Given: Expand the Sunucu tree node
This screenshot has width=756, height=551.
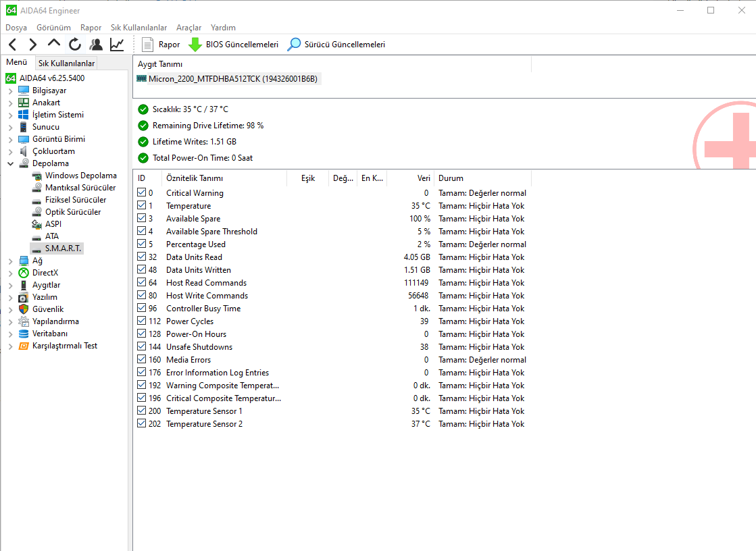Looking at the screenshot, I should [11, 127].
